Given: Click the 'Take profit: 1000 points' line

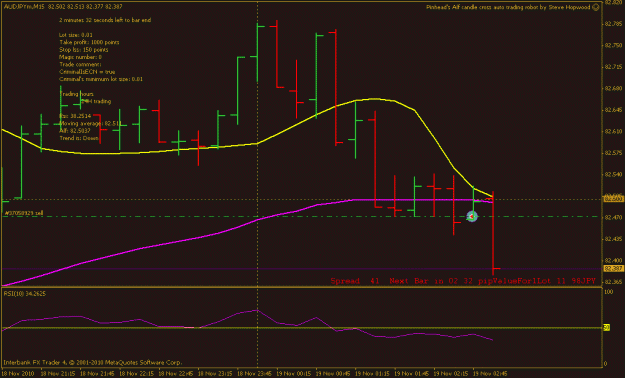Looking at the screenshot, I should [89, 42].
